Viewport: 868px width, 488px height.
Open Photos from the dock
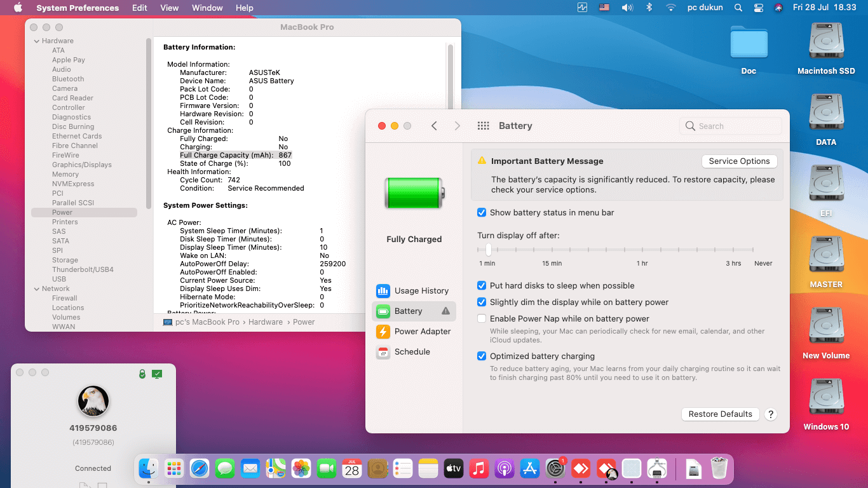[301, 469]
